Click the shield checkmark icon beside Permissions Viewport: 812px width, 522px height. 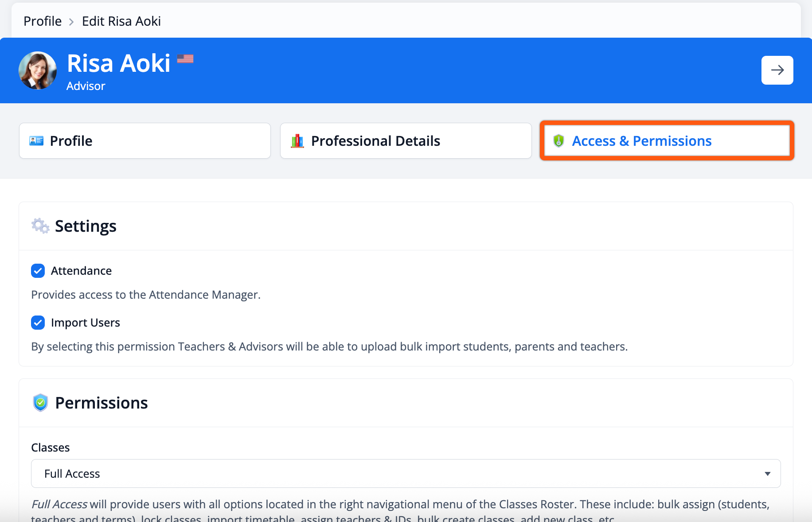[40, 403]
